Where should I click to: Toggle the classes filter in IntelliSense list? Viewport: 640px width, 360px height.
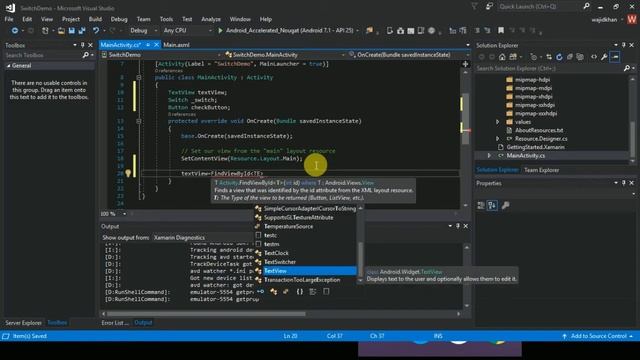[x=273, y=291]
